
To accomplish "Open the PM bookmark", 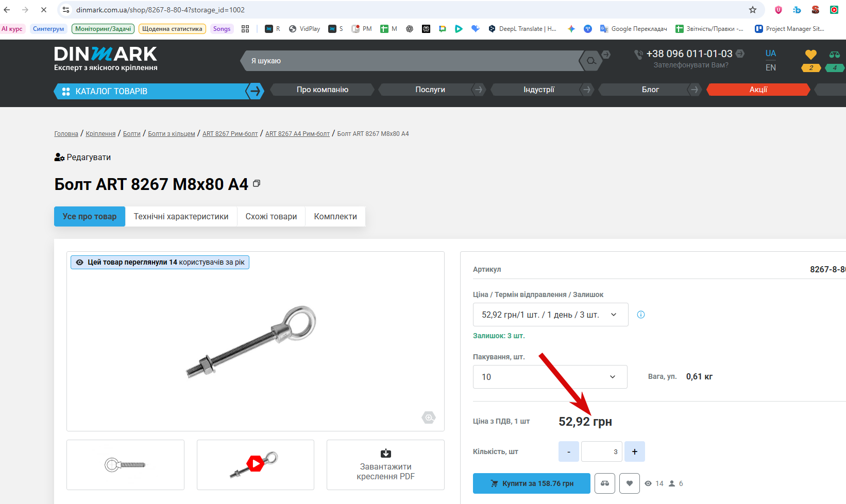I will tap(362, 29).
